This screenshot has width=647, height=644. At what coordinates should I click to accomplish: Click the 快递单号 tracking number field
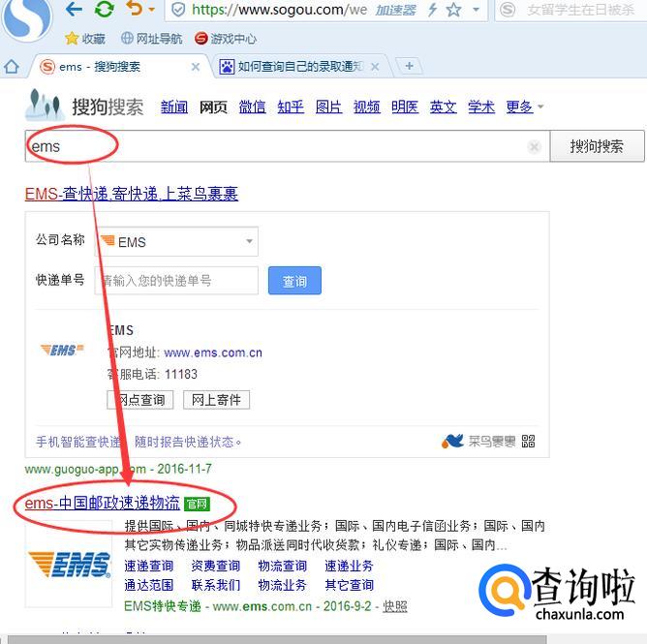176,281
